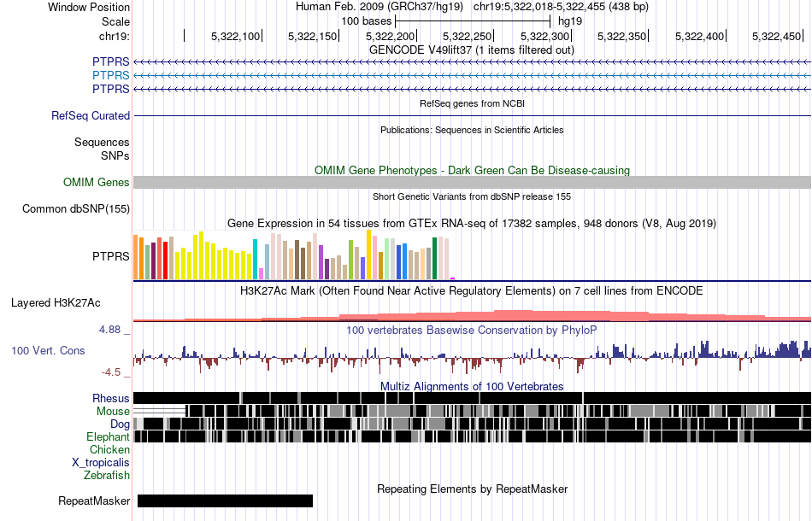Viewport: 812px width, 521px height.
Task: Click the 100 bases scale bar text
Action: coord(366,21)
